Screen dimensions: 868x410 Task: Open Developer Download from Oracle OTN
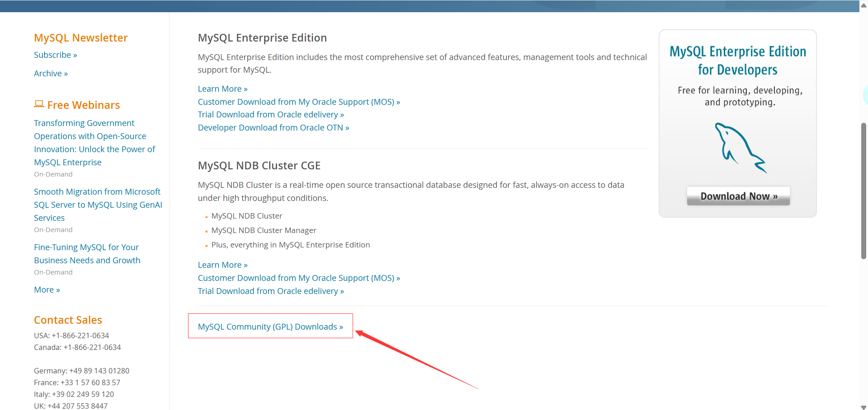[x=274, y=127]
